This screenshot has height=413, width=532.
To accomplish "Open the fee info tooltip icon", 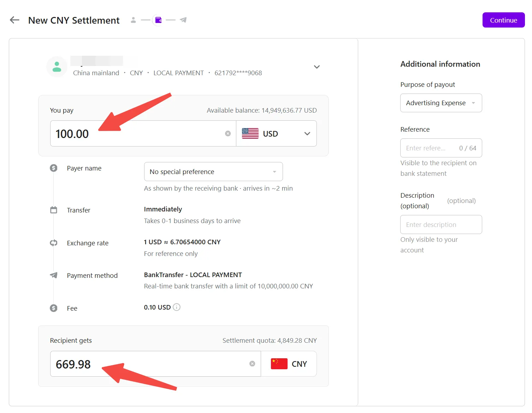I will point(177,307).
